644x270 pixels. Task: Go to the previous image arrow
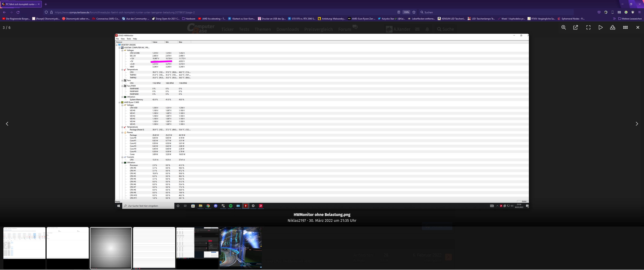pyautogui.click(x=7, y=124)
